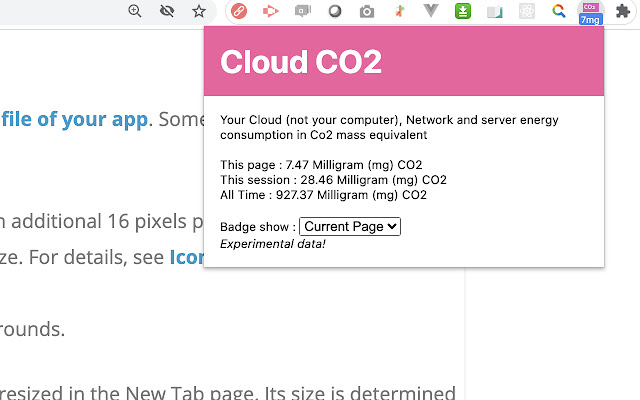Click the faded atom React extension icon
640x400 pixels.
pos(527,11)
